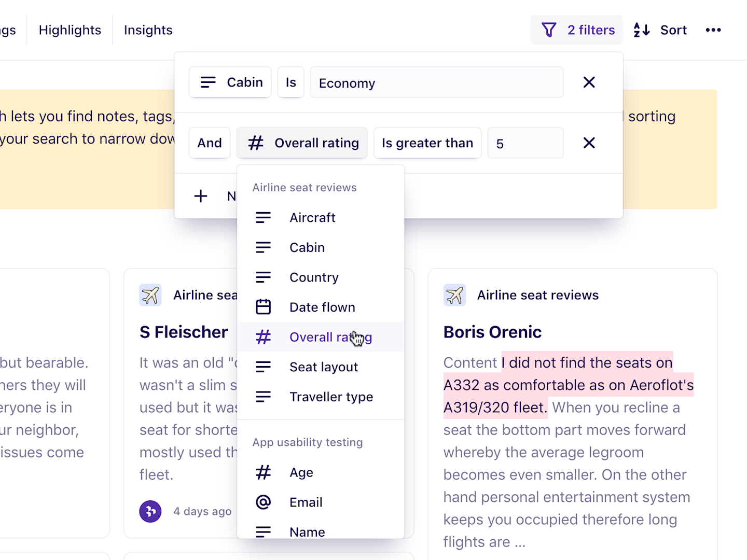The image size is (747, 560).
Task: Click the hash icon beside Age
Action: click(264, 472)
